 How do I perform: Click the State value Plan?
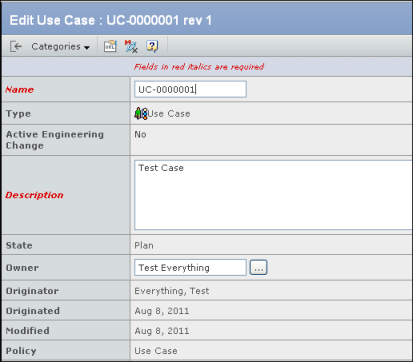coord(144,245)
